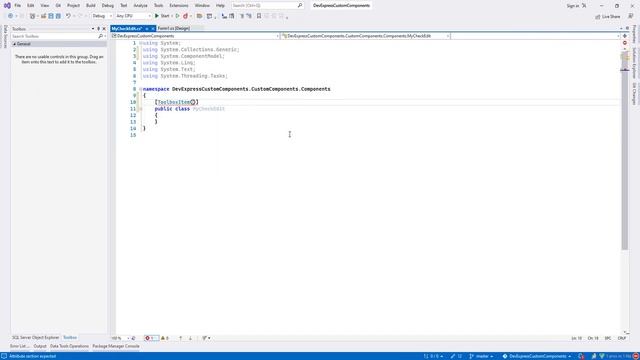Click the open file toolbar icon
The image size is (640, 360).
[43, 16]
